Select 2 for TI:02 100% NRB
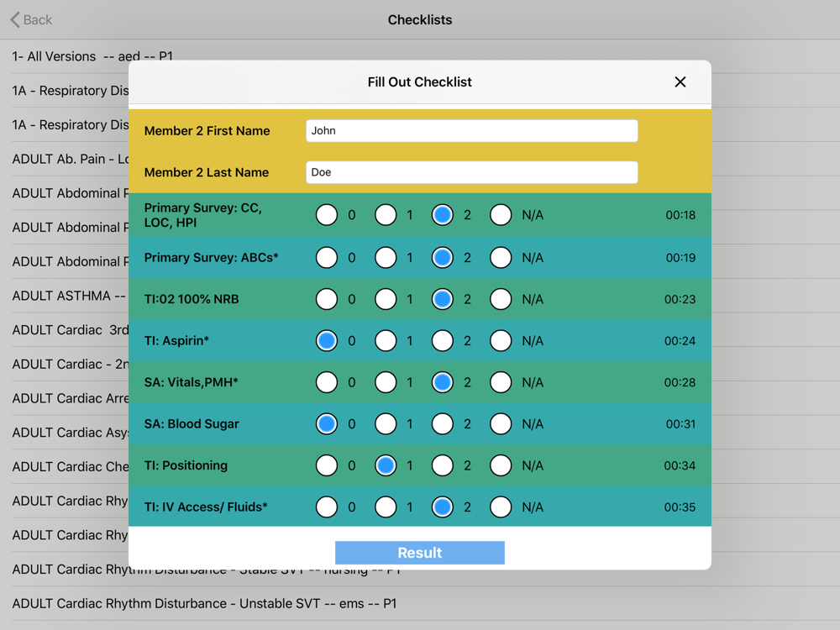 [443, 299]
